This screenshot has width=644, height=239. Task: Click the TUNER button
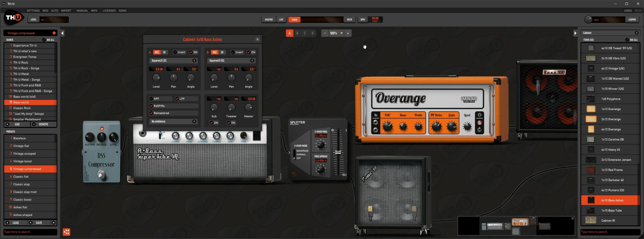pos(294,19)
